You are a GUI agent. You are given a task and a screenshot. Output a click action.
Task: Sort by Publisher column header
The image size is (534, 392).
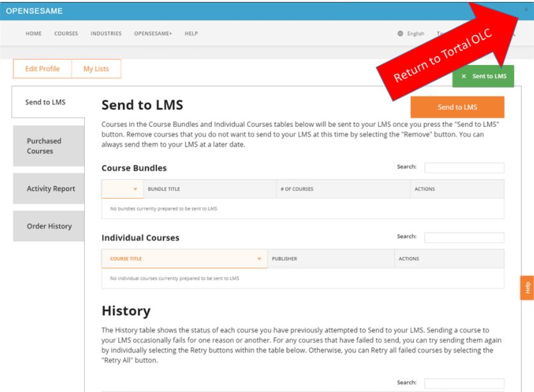point(331,259)
